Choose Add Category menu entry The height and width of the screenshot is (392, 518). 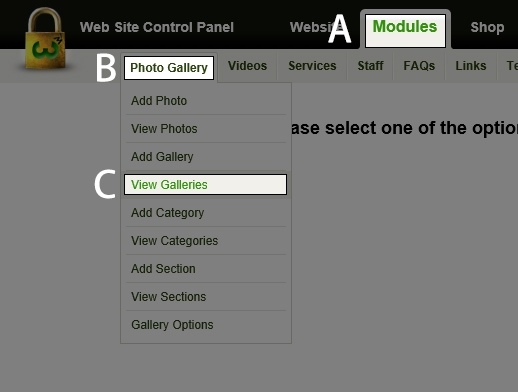click(x=206, y=213)
